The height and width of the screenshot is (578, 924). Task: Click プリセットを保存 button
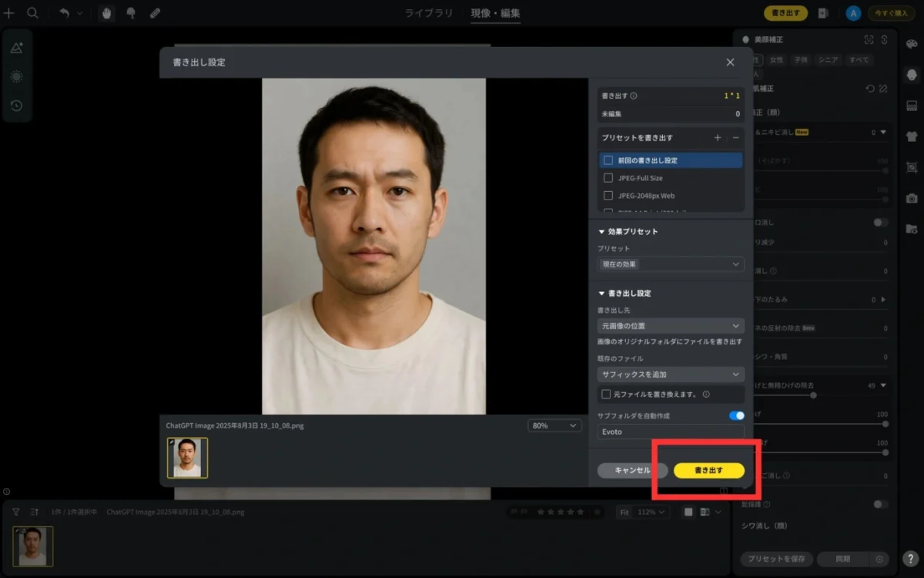point(776,559)
